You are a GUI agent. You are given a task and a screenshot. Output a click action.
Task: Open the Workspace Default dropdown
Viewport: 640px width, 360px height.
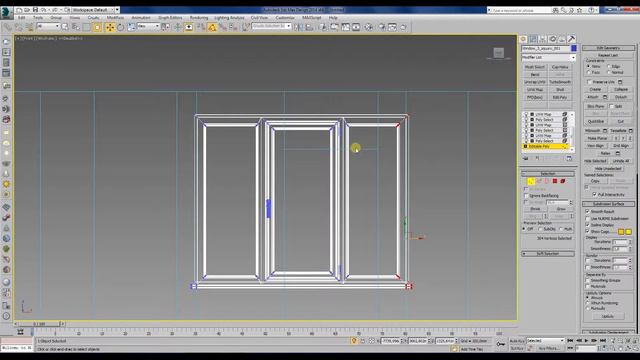(96, 9)
